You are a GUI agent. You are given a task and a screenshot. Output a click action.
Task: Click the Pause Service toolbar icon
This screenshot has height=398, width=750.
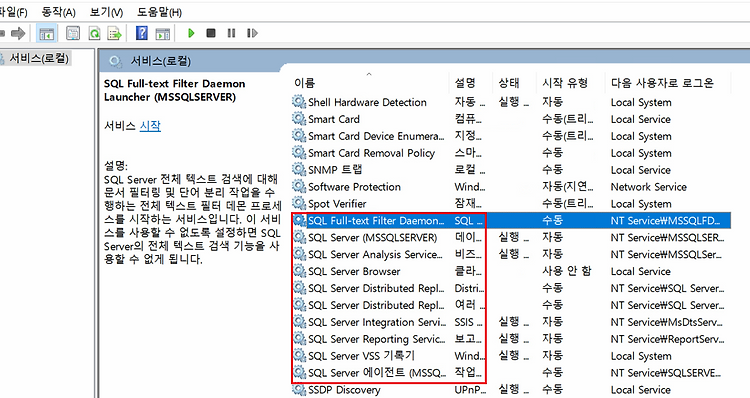(x=232, y=33)
